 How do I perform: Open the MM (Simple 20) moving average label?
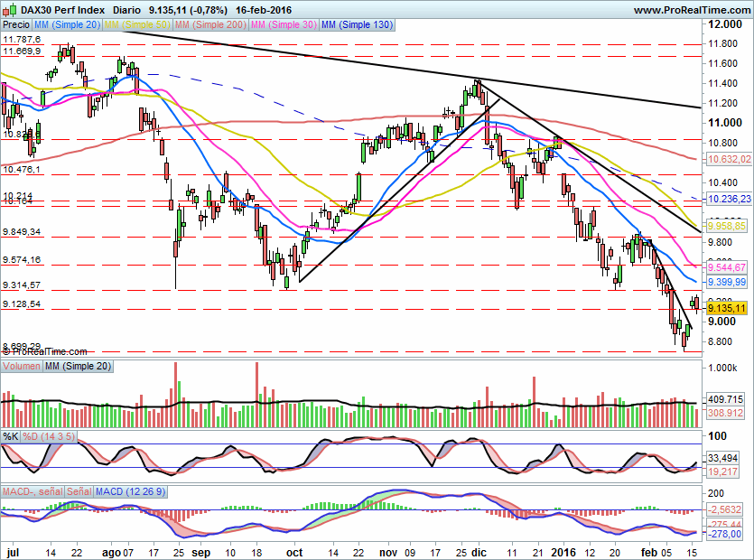tap(67, 24)
